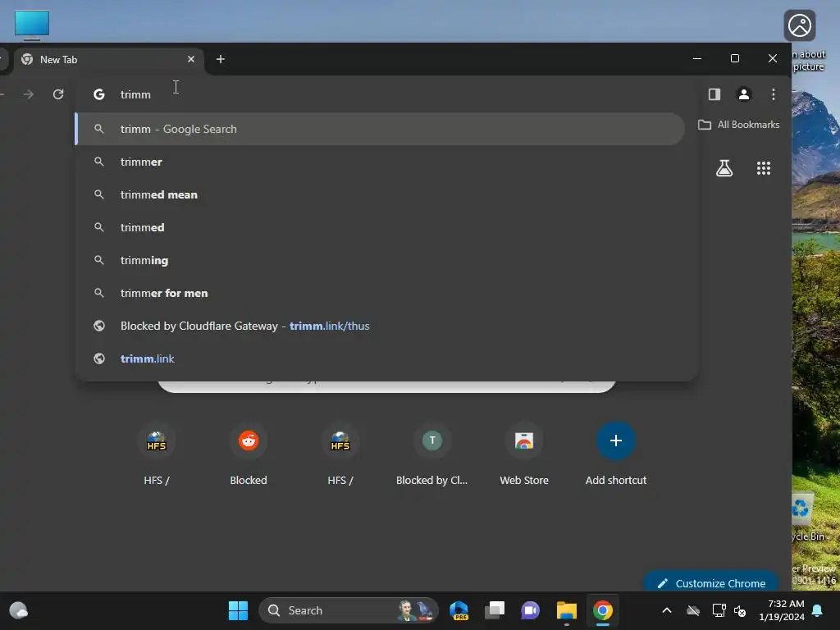This screenshot has width=840, height=630.
Task: Show hidden system tray icons
Action: [x=667, y=610]
